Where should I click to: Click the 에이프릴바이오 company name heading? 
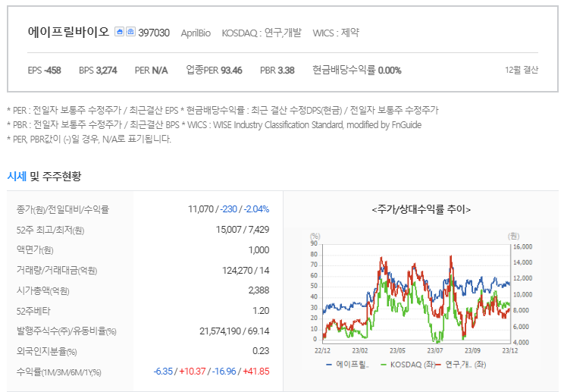(x=68, y=32)
